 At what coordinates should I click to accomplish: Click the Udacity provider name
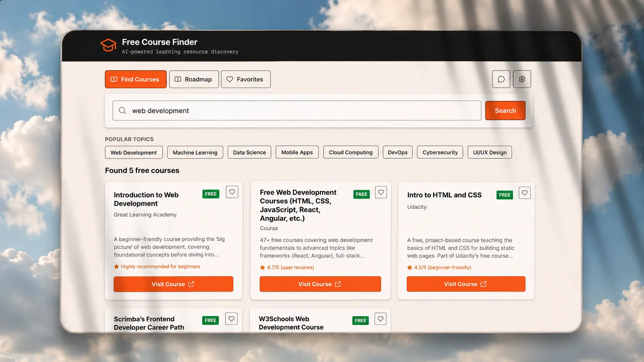click(x=417, y=207)
